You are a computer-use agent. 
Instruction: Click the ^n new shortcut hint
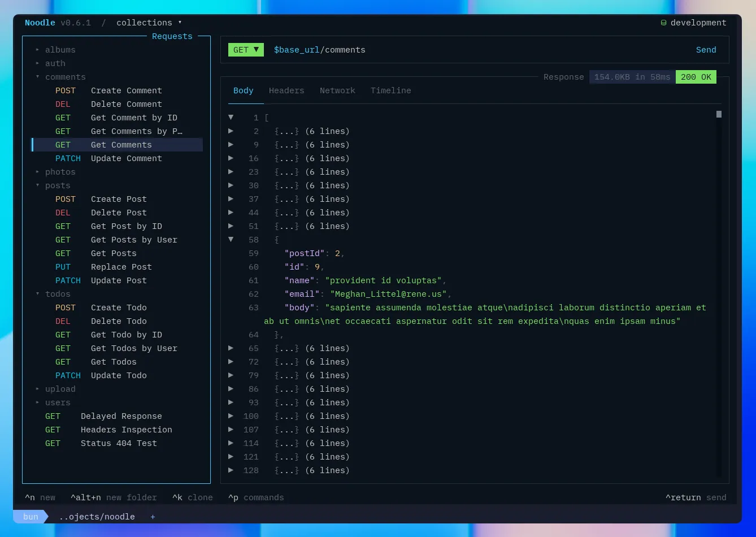pos(40,497)
